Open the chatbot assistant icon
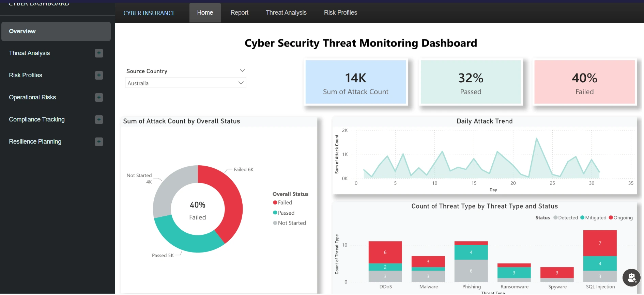 (631, 278)
